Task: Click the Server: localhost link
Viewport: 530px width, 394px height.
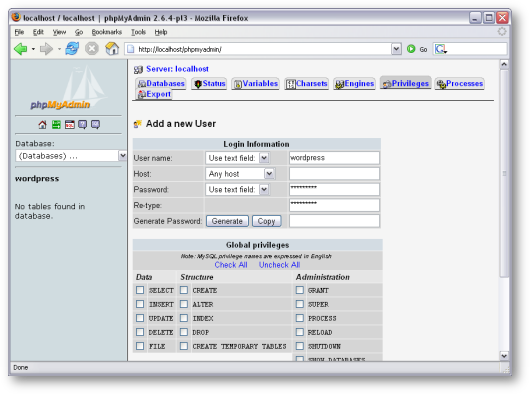Action: point(177,69)
